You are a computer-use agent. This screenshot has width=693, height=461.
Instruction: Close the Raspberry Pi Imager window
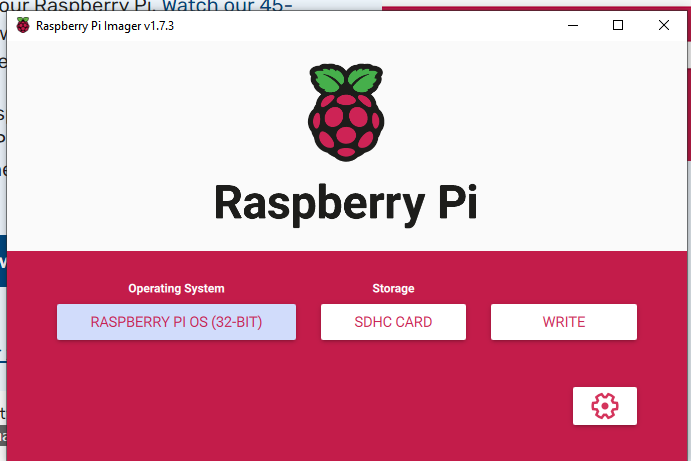coord(664,26)
